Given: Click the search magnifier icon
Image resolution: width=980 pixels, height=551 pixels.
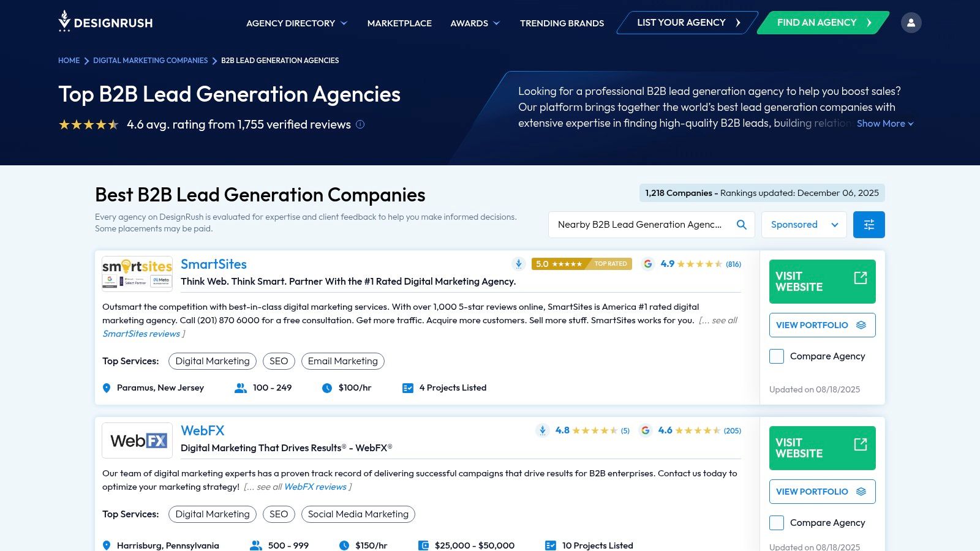Looking at the screenshot, I should click(741, 224).
